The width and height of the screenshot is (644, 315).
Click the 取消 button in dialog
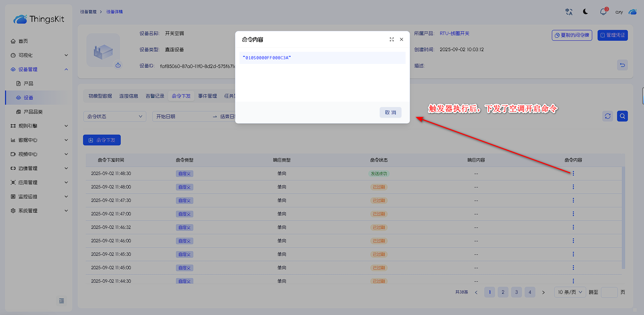click(390, 112)
